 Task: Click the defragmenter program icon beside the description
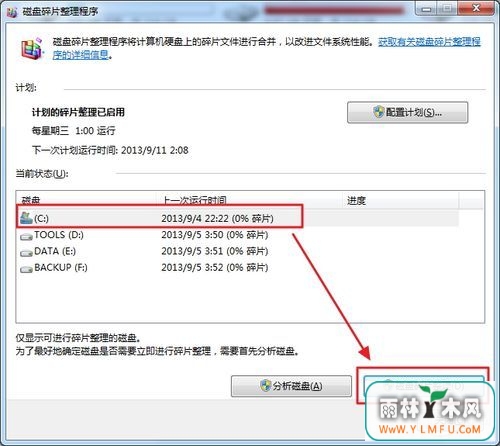(x=32, y=48)
